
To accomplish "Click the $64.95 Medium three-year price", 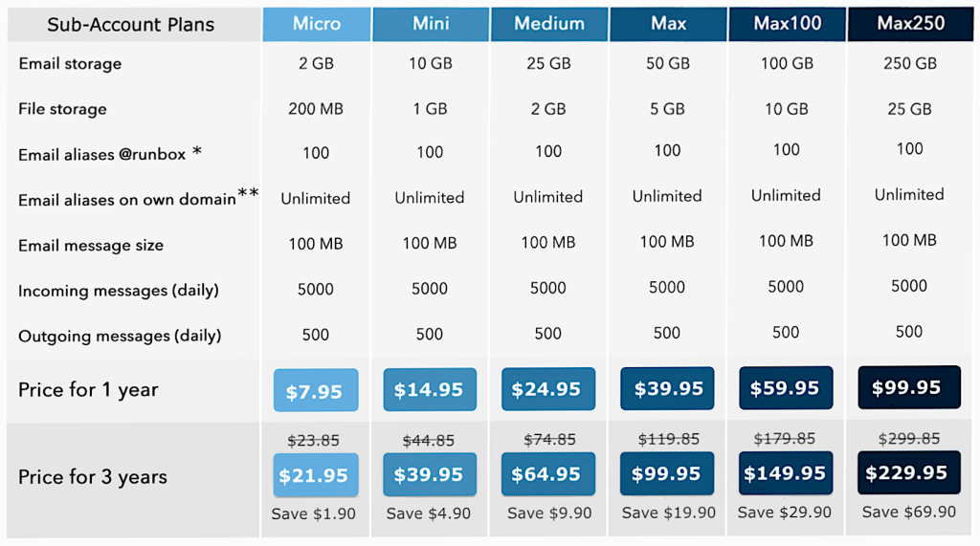I will pos(547,474).
